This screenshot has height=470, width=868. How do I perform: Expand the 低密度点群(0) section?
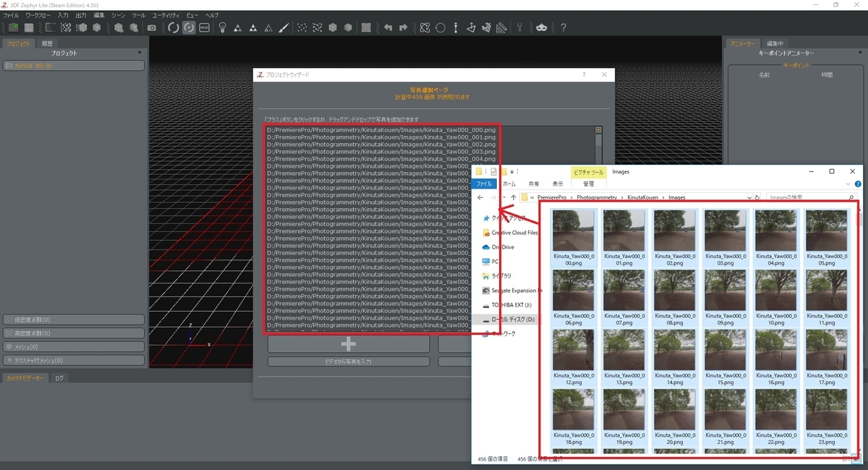pos(73,320)
